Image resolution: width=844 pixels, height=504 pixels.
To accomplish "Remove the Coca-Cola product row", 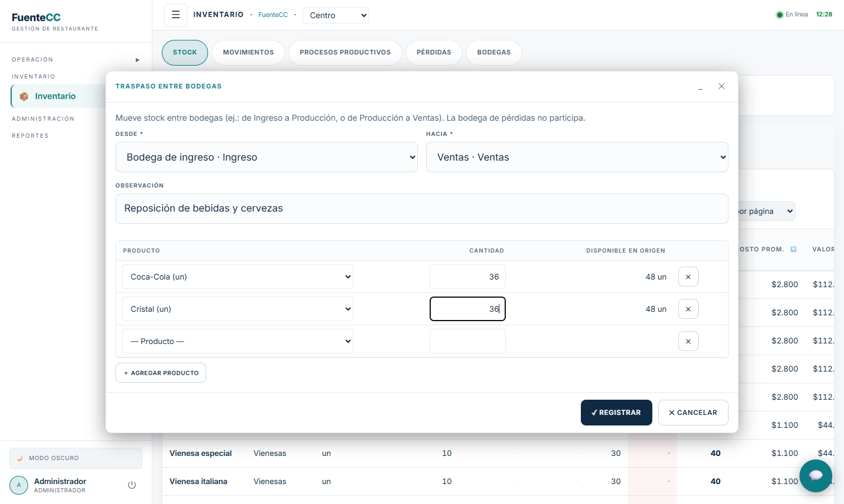I will [688, 277].
